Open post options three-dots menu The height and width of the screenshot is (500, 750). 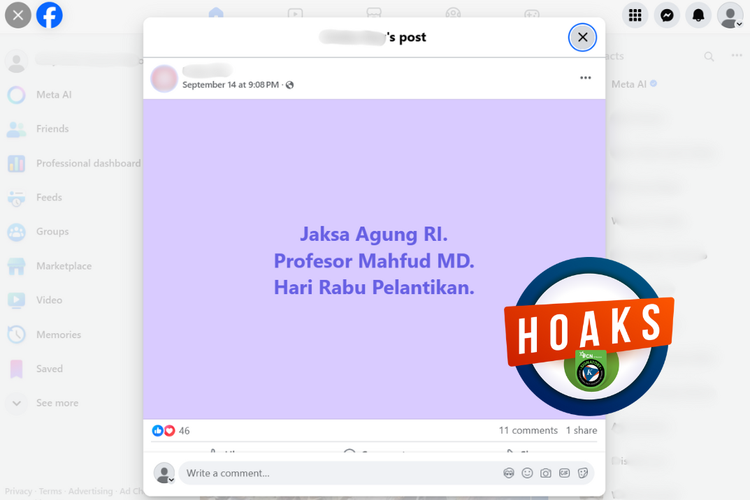(x=586, y=78)
